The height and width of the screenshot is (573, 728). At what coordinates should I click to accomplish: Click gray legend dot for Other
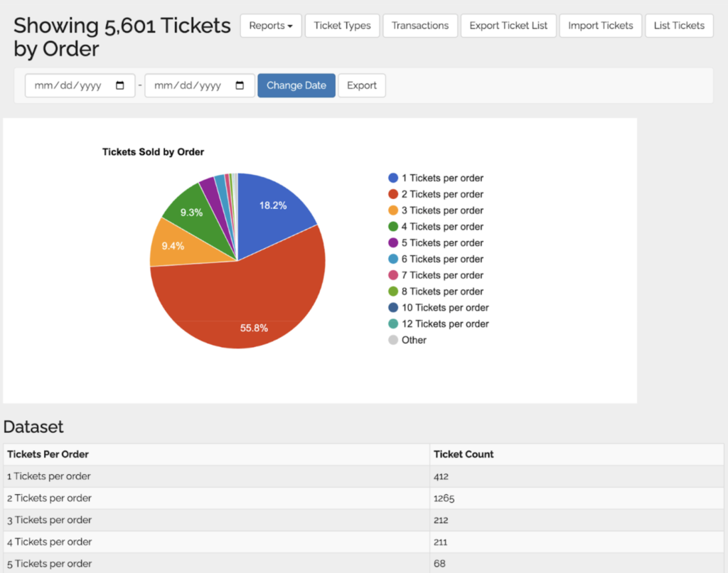point(393,340)
